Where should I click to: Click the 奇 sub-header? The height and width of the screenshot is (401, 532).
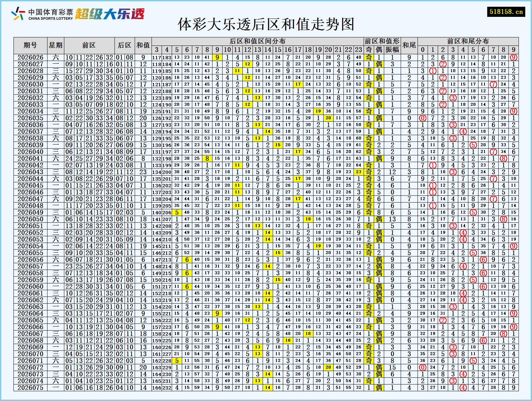click(x=369, y=50)
